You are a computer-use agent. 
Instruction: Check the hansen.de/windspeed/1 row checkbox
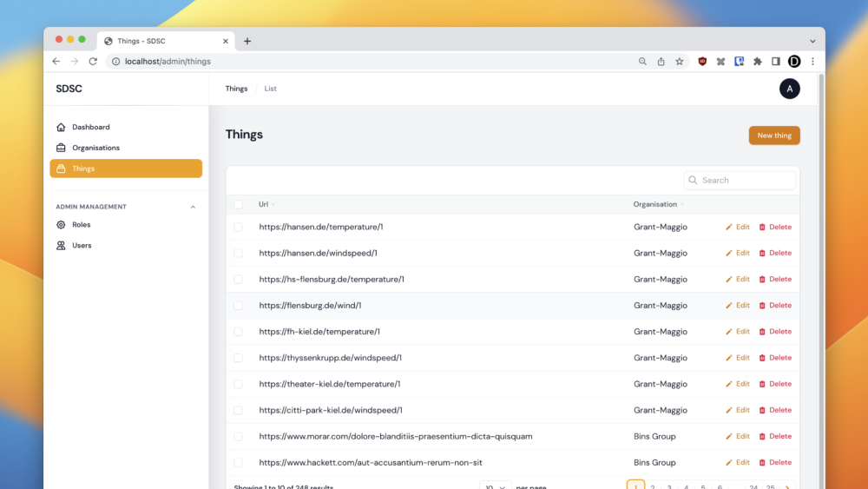pyautogui.click(x=238, y=253)
